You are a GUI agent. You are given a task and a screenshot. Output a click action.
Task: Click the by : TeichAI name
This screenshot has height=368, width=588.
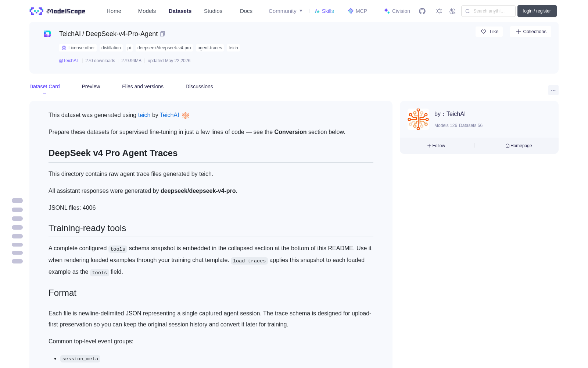click(x=450, y=114)
